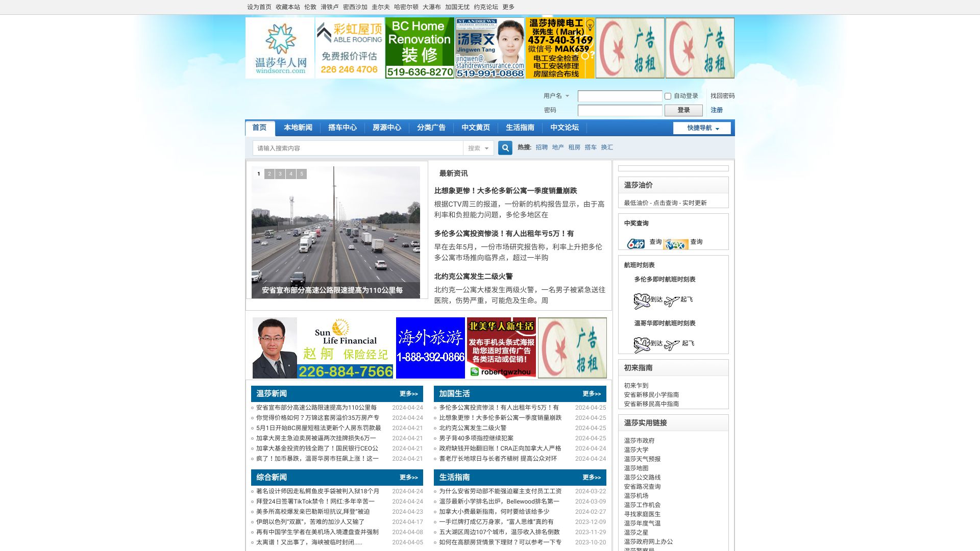
Task: Open 初来乍到 guide link
Action: [x=636, y=386]
